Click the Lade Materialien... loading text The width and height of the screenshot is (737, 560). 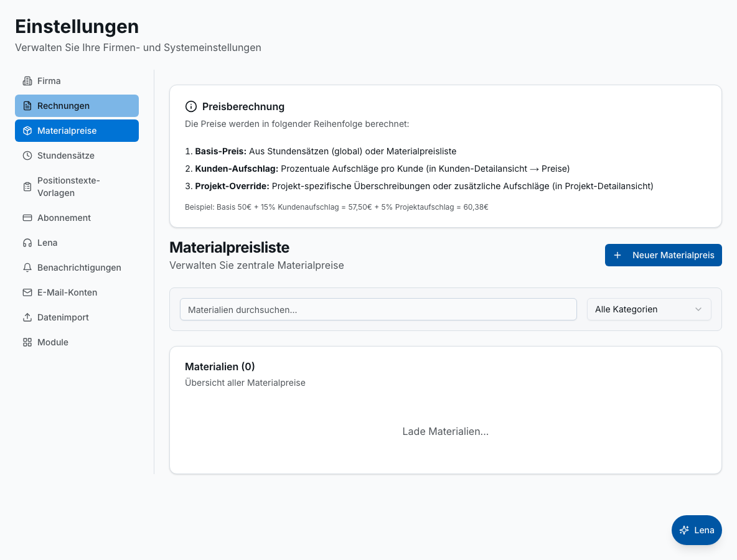[x=446, y=431]
